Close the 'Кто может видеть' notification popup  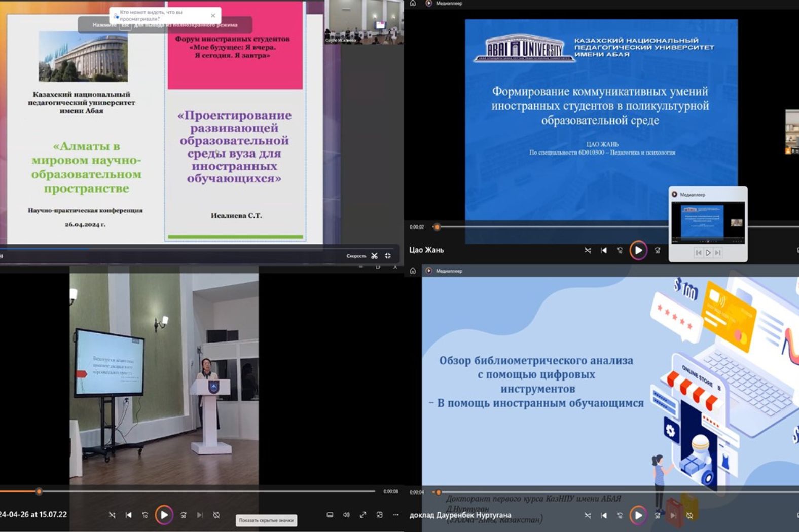click(x=213, y=16)
